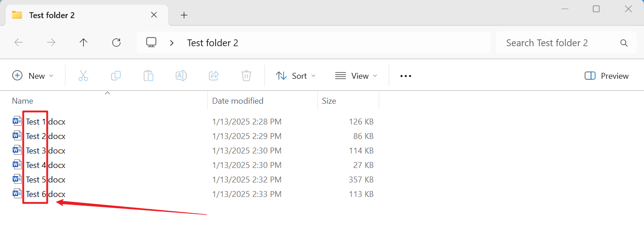Sort files by Size column header
Screen dimensions: 644x225
tap(329, 101)
